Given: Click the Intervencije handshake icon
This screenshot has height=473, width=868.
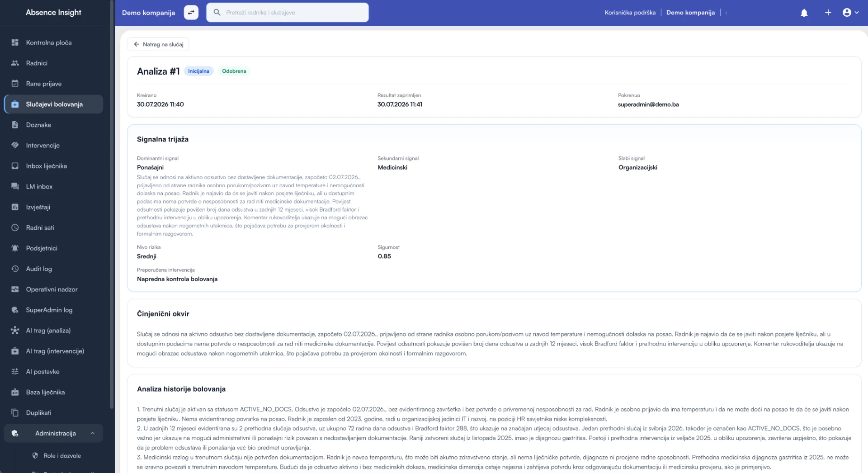Looking at the screenshot, I should pos(15,145).
